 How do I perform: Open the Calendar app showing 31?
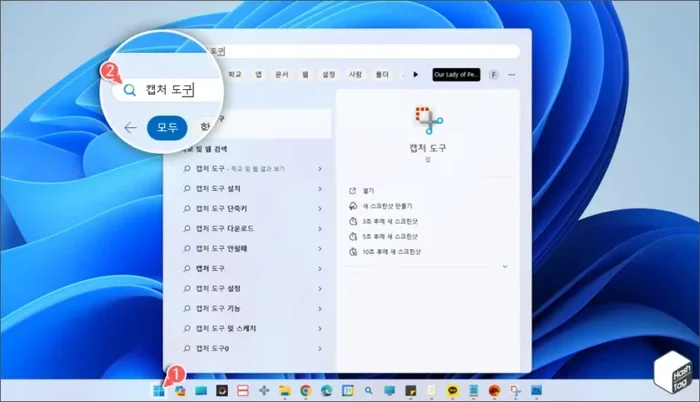348,391
